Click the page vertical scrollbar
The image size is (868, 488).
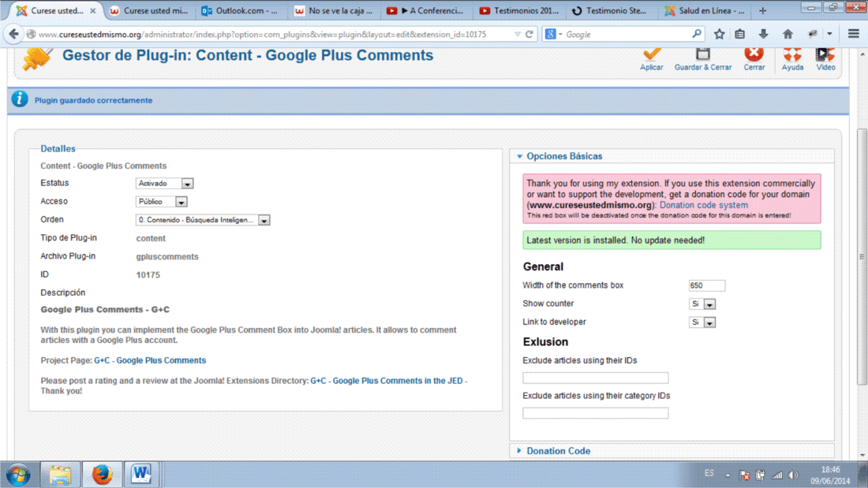coord(862,255)
